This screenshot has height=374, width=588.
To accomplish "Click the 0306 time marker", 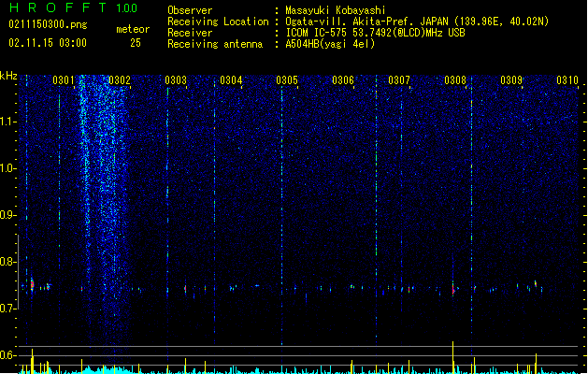I will coord(343,80).
